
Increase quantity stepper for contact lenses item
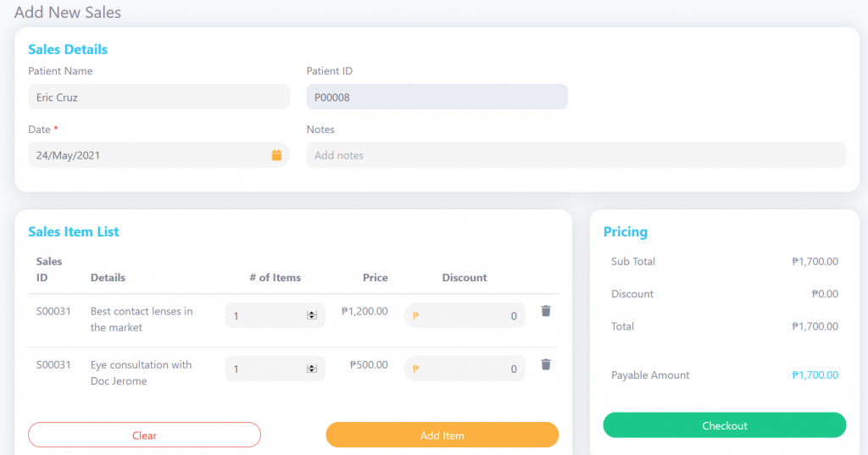312,313
